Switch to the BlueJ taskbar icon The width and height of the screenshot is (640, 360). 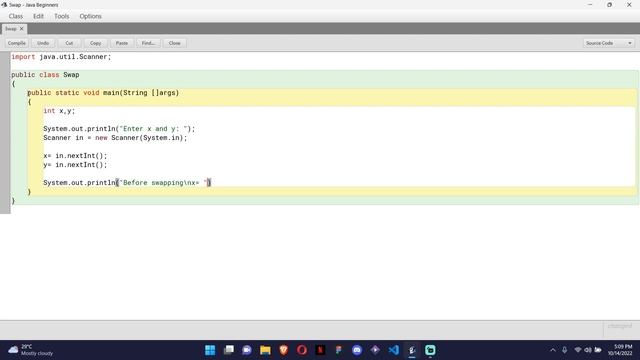click(x=412, y=350)
